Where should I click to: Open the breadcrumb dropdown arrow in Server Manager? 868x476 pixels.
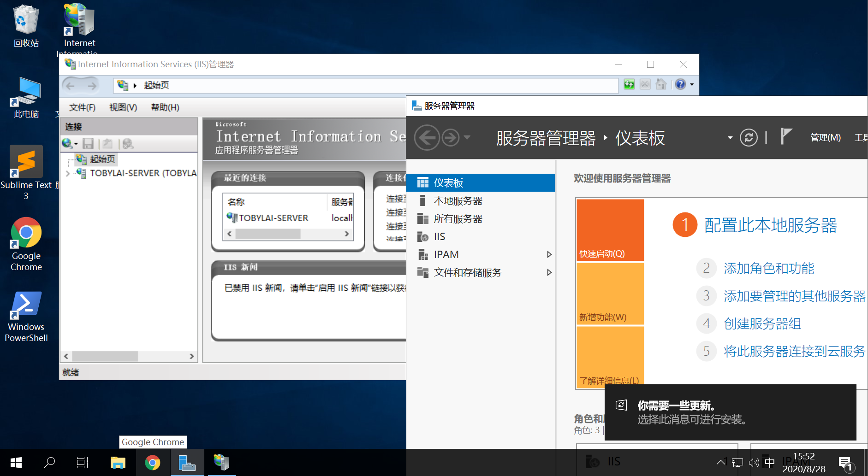pyautogui.click(x=730, y=137)
